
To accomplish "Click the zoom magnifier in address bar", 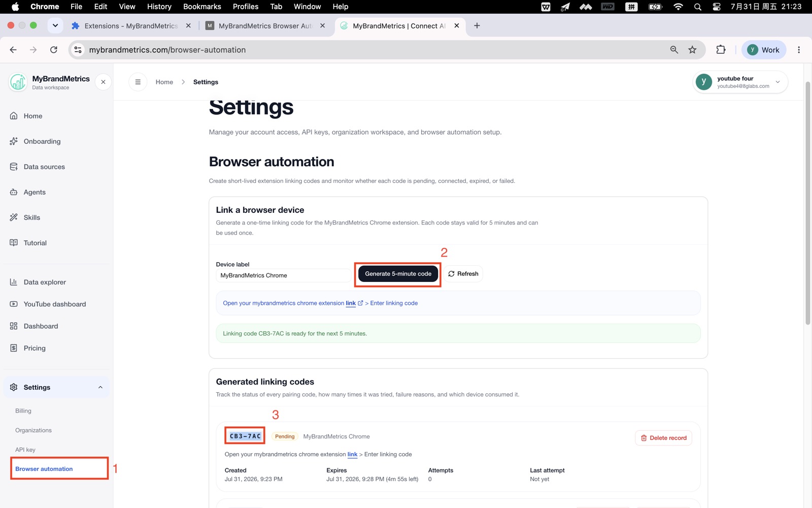I will [674, 50].
